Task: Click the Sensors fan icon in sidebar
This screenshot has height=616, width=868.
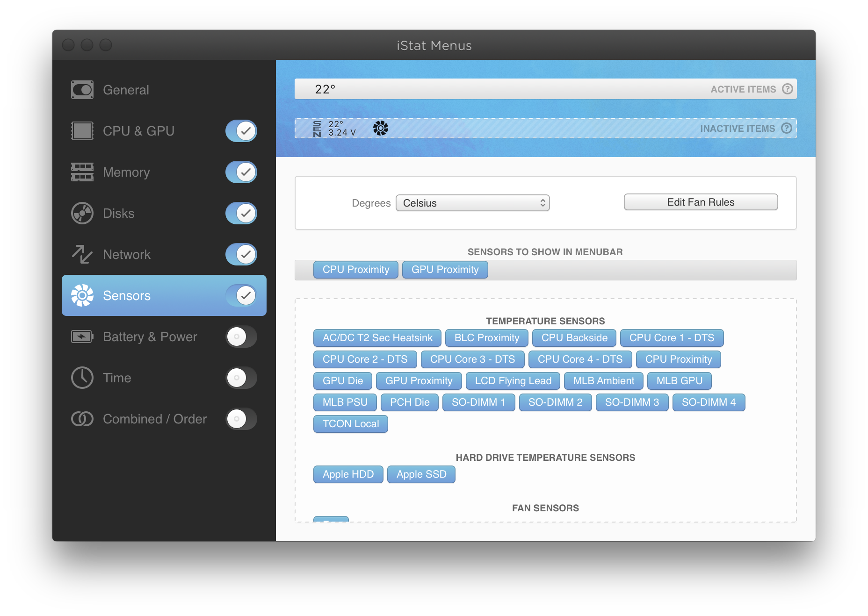Action: click(x=82, y=295)
